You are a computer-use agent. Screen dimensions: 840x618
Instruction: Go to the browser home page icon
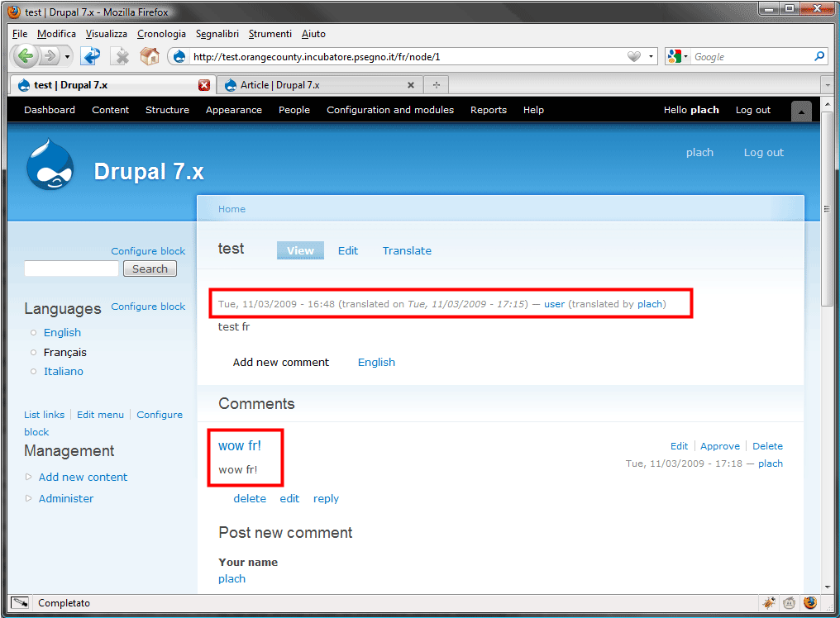pos(150,55)
